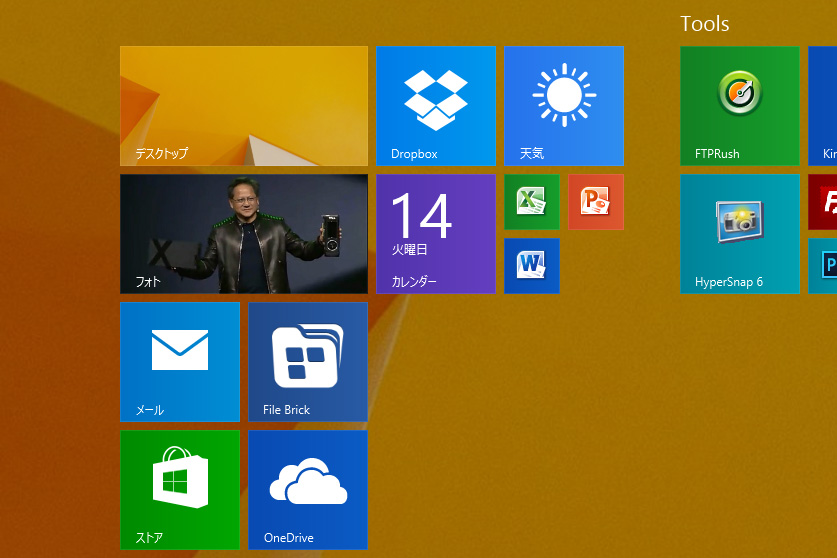
Task: Launch the Word tile
Action: point(532,266)
